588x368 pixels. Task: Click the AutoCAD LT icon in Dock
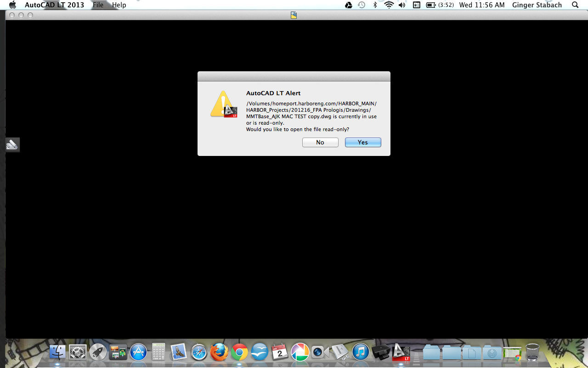(x=401, y=352)
